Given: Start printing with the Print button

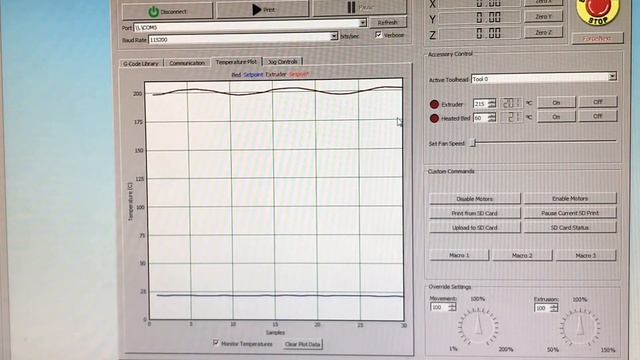Looking at the screenshot, I should point(262,9).
